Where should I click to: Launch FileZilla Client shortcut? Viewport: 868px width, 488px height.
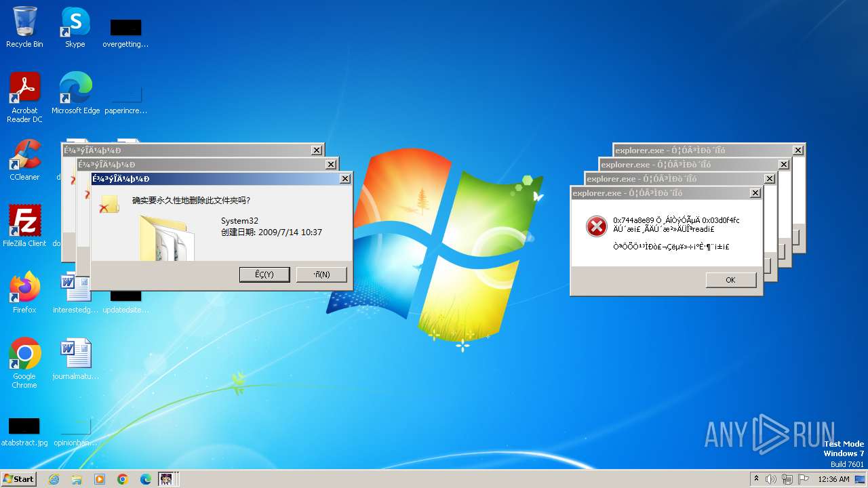(25, 226)
